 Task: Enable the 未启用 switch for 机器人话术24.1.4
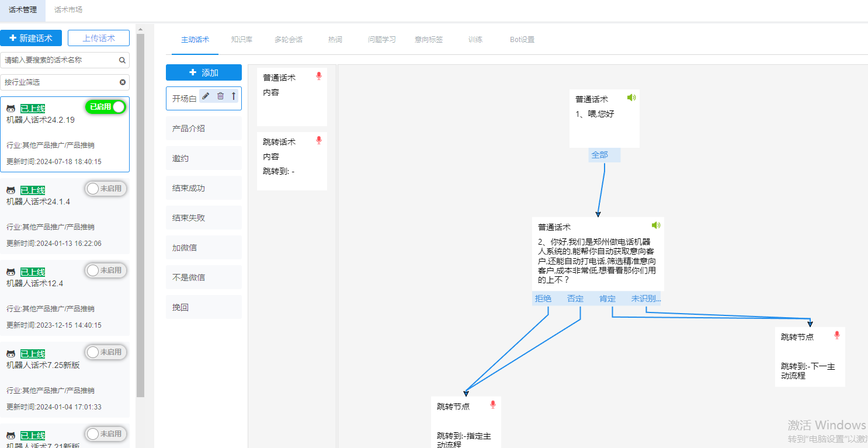coord(106,189)
